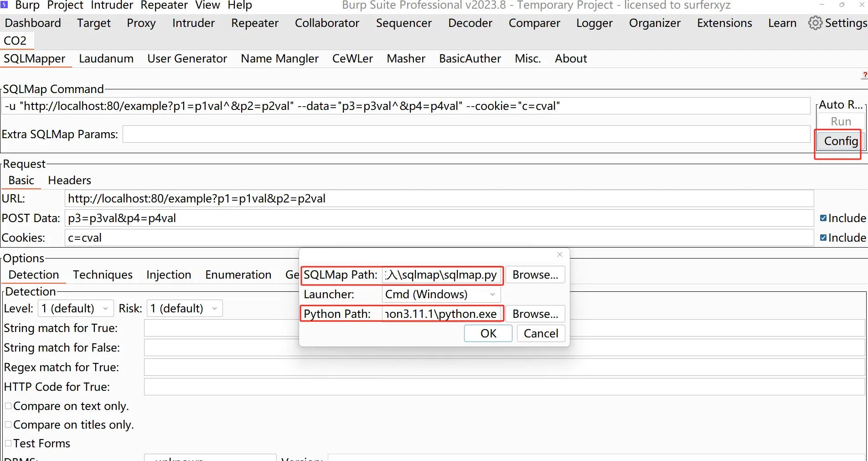This screenshot has height=461, width=868.
Task: Click the Run button
Action: 841,121
